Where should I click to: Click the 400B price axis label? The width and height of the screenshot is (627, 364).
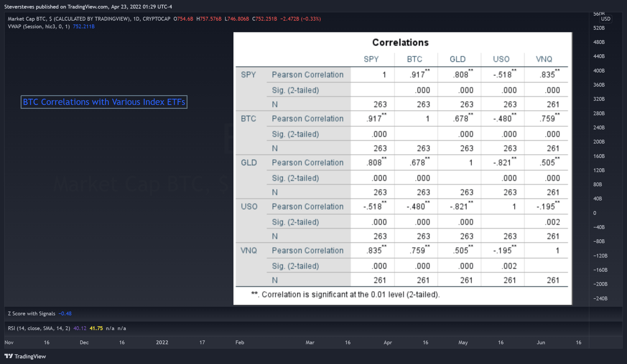pyautogui.click(x=599, y=71)
